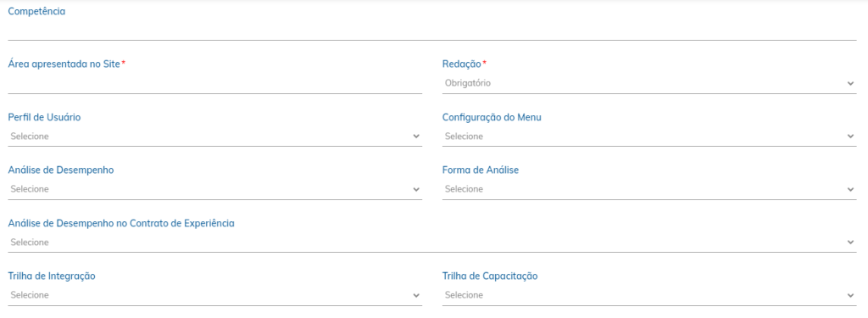This screenshot has height=318, width=868.
Task: Click the Redação field label
Action: (462, 64)
